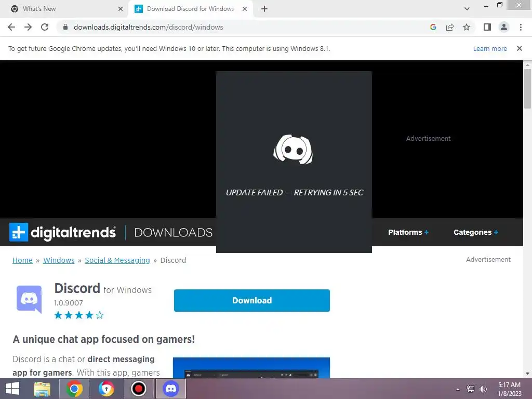Click the page vertical scrollbar
The height and width of the screenshot is (399, 532).
pyautogui.click(x=527, y=88)
